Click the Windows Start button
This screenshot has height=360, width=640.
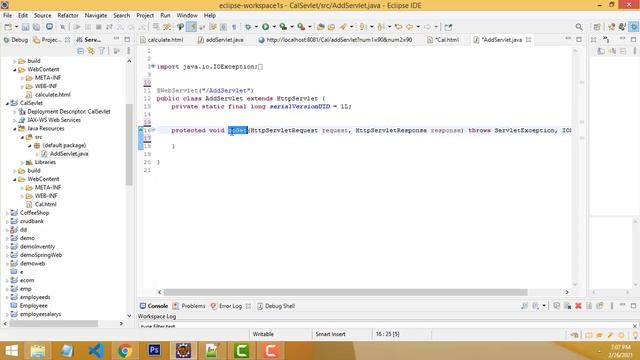pyautogui.click(x=11, y=351)
